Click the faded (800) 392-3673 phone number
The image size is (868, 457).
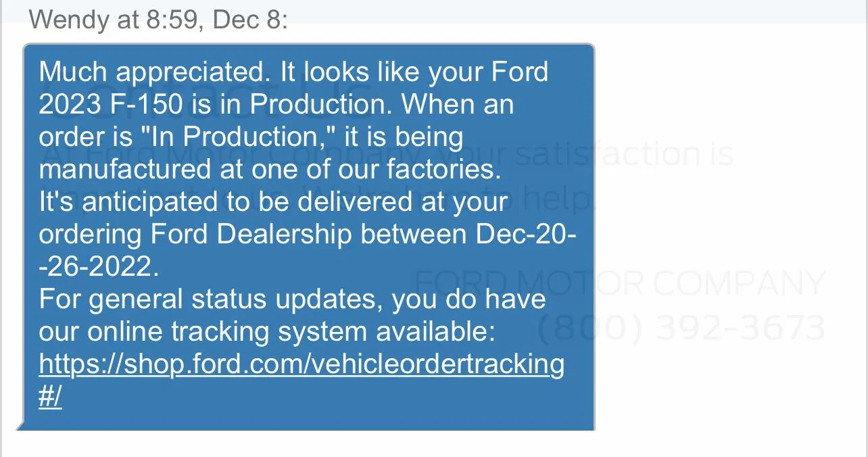681,328
